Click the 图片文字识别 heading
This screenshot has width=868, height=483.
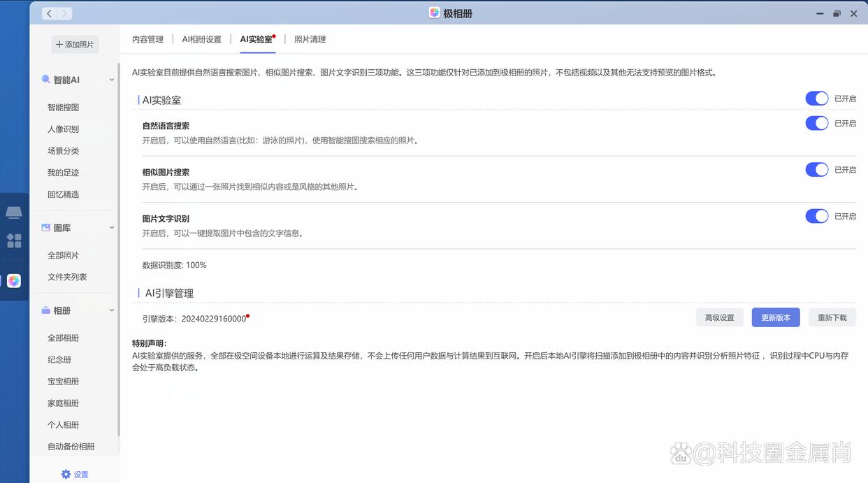point(166,219)
